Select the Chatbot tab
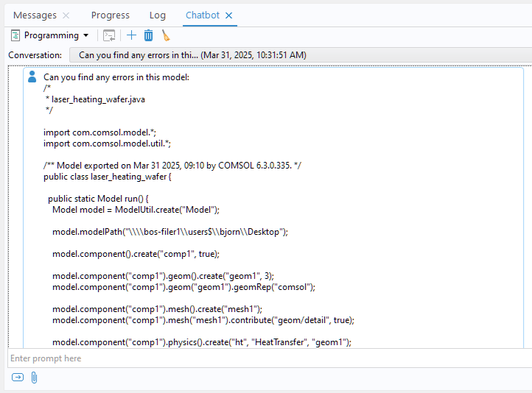The width and height of the screenshot is (532, 393). pyautogui.click(x=202, y=15)
